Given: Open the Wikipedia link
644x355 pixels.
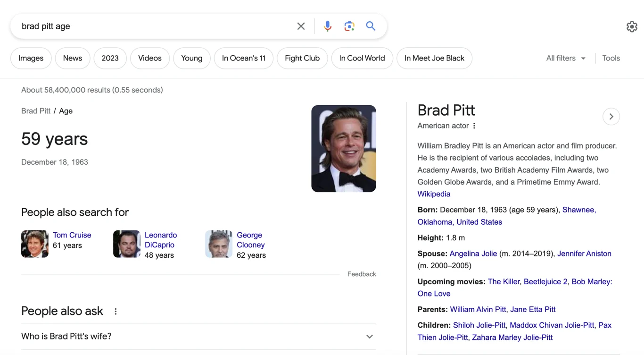Looking at the screenshot, I should (x=434, y=194).
